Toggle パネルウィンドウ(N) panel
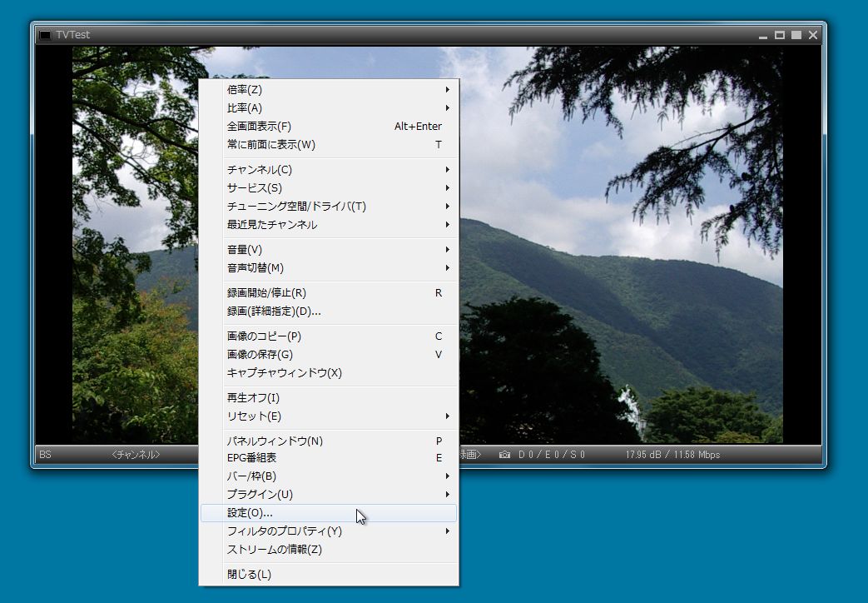Image resolution: width=868 pixels, height=603 pixels. [329, 441]
